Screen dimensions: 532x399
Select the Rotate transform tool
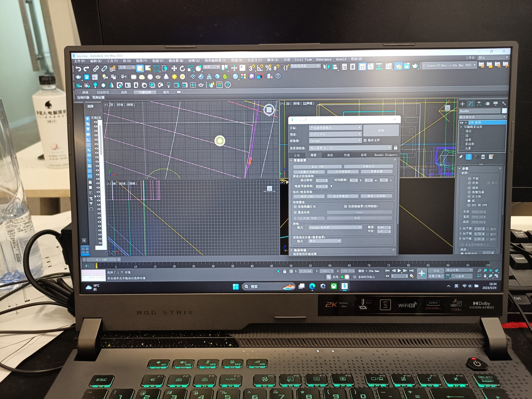[182, 69]
